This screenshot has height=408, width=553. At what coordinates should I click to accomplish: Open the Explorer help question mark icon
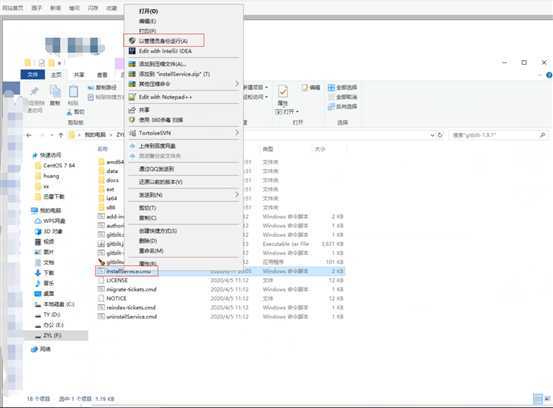549,75
